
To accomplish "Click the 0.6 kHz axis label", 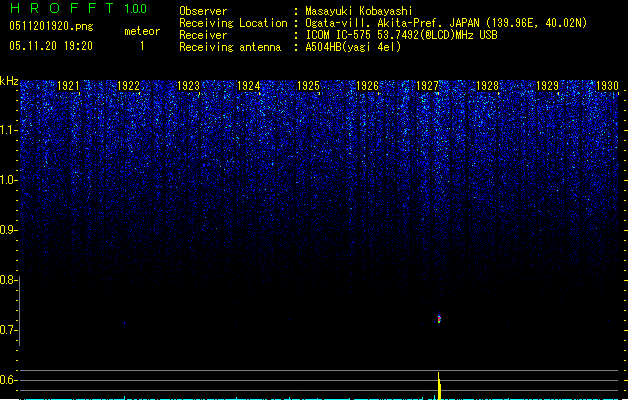I will [x=8, y=380].
